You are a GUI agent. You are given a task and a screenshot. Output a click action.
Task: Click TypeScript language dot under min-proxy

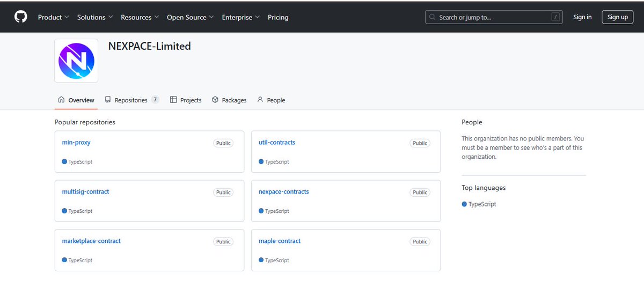coord(64,161)
